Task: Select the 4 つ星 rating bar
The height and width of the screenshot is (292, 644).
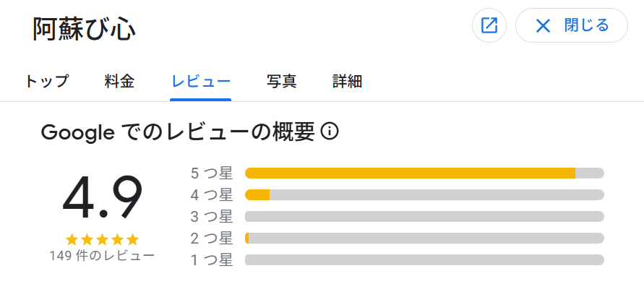Action: coord(424,195)
